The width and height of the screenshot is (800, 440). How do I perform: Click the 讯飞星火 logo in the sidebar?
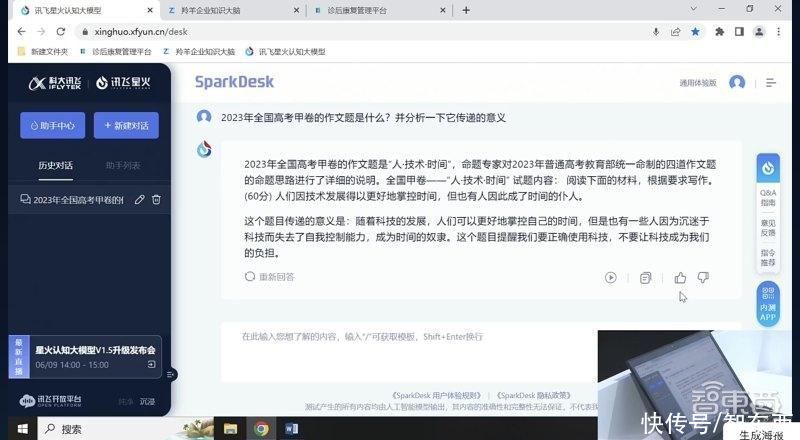click(x=123, y=83)
